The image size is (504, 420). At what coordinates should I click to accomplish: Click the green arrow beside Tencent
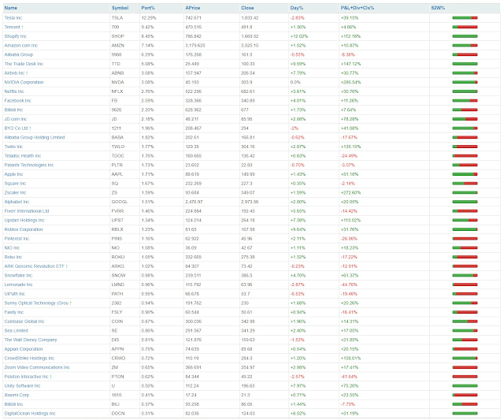[x=23, y=27]
